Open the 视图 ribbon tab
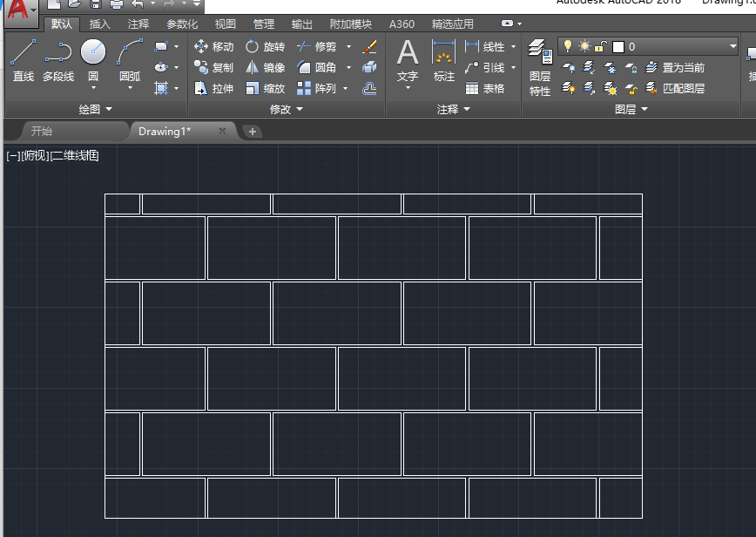Image resolution: width=756 pixels, height=537 pixels. [x=226, y=24]
